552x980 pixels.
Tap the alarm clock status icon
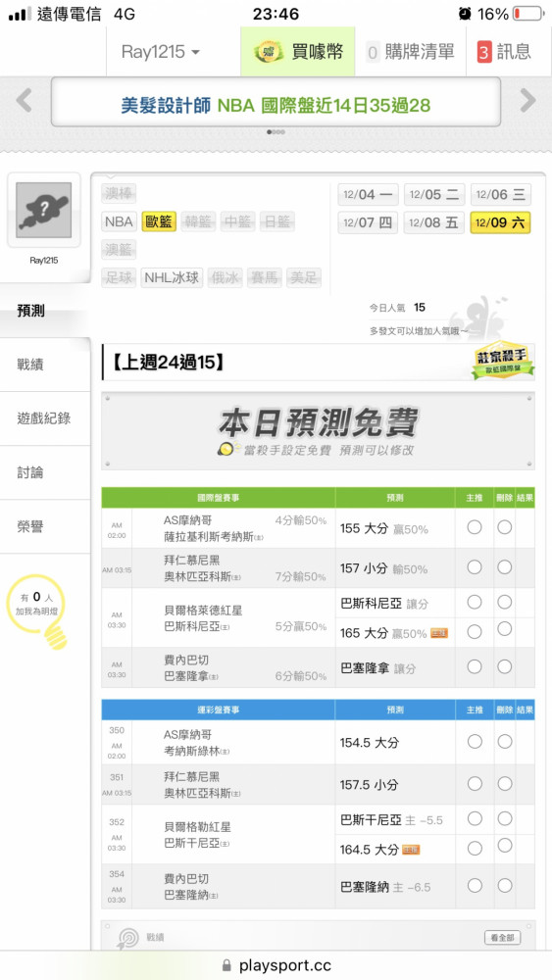[465, 14]
